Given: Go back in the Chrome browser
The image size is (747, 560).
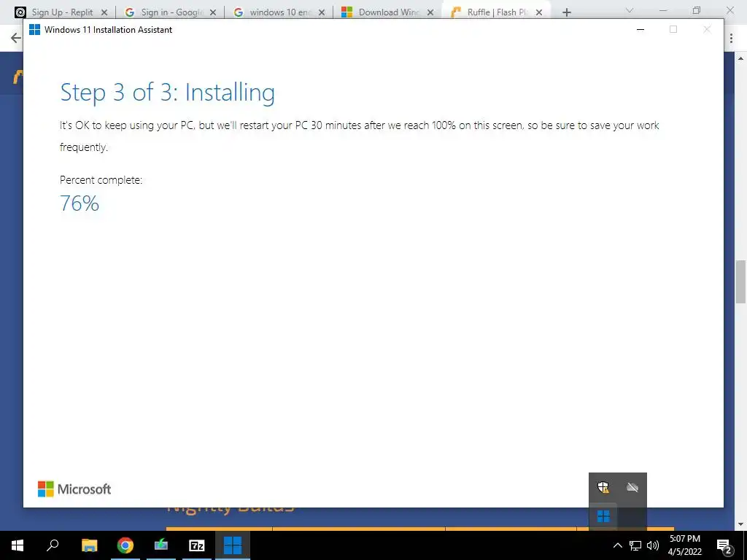Looking at the screenshot, I should coord(15,38).
